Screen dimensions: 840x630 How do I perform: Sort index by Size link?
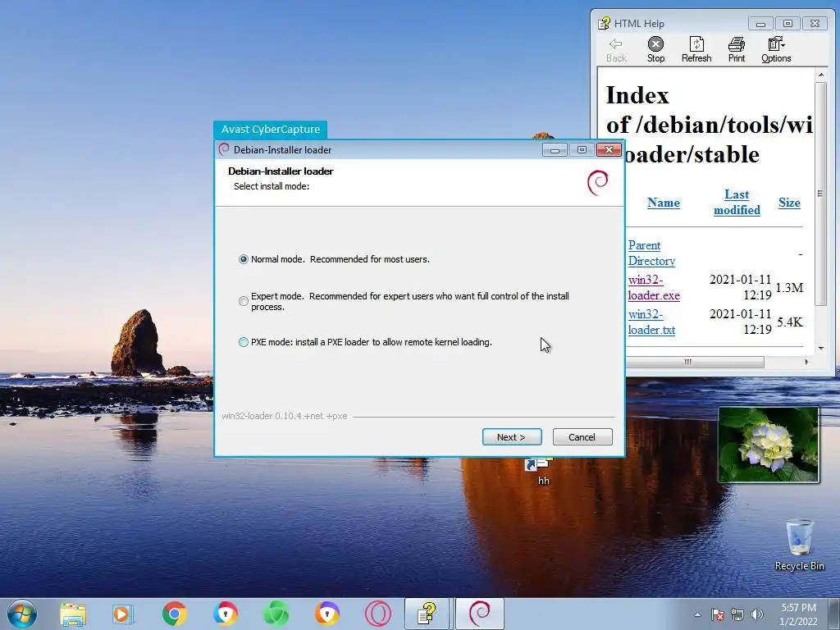click(789, 203)
